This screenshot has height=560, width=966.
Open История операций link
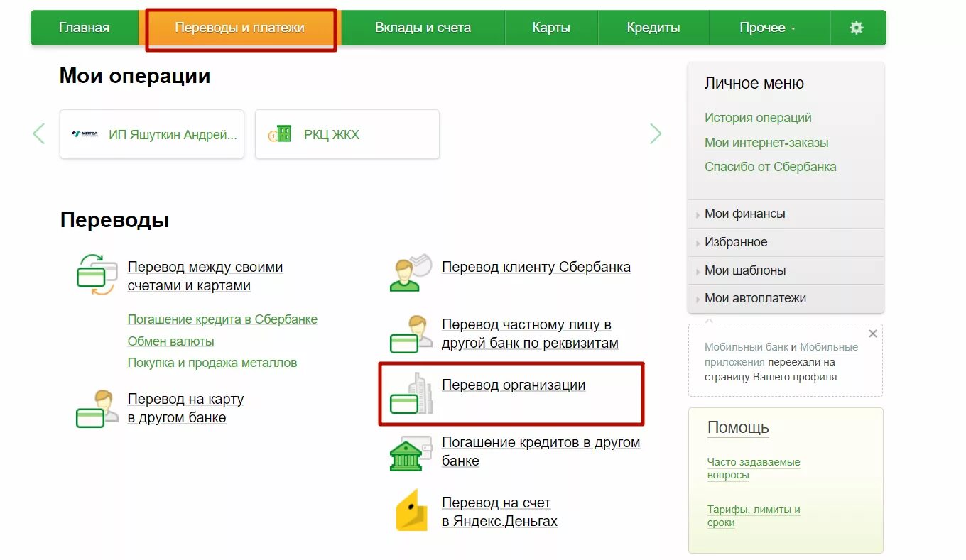(x=758, y=118)
